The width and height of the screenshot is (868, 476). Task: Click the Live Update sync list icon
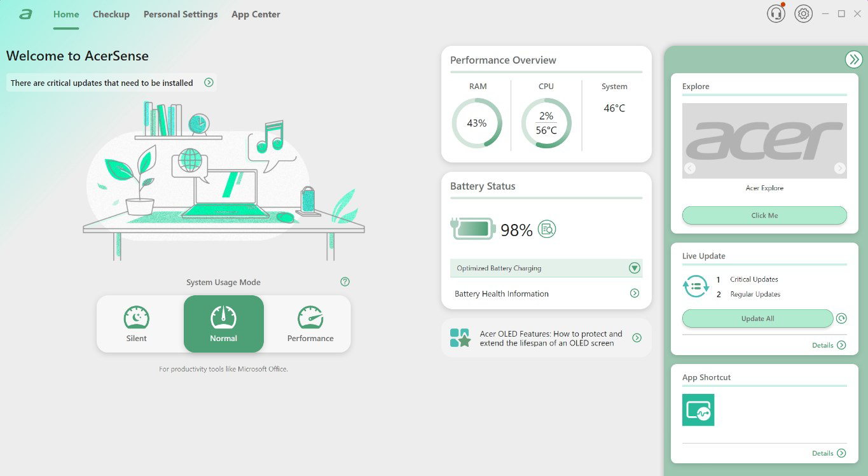coord(696,286)
